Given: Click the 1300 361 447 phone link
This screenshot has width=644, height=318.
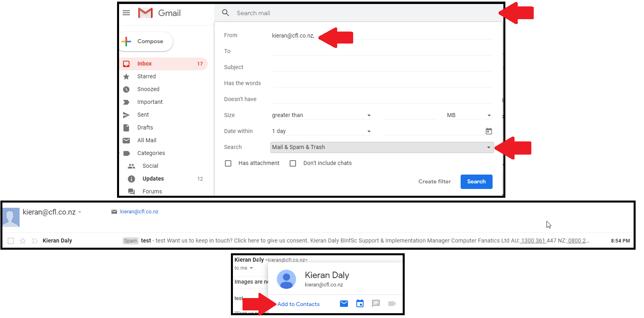Looking at the screenshot, I should coord(539,240).
